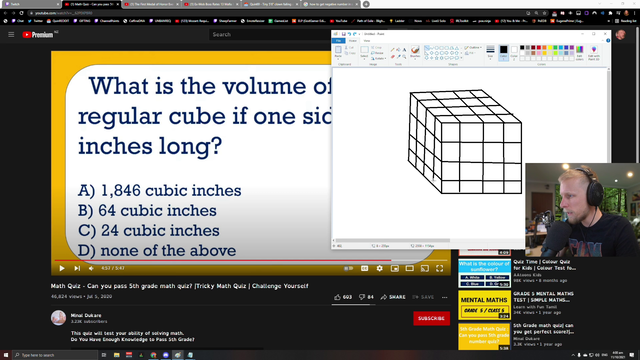640x360 pixels.
Task: Click the Windows taskbar search box
Action: point(56,355)
